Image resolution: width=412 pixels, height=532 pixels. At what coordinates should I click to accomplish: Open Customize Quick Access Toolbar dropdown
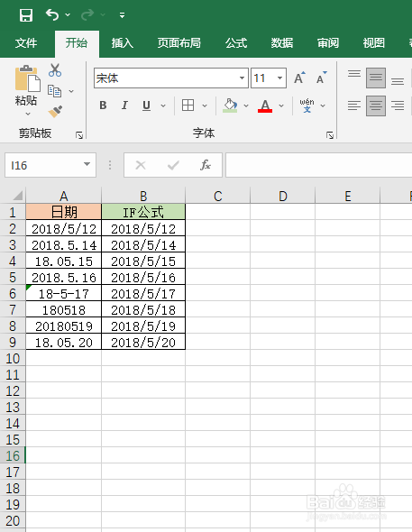coord(122,15)
